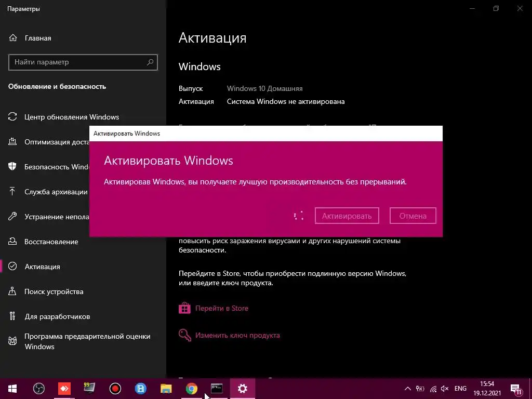Viewport: 532px width, 399px height.
Task: Click the muted volume tray icon
Action: coord(445,389)
